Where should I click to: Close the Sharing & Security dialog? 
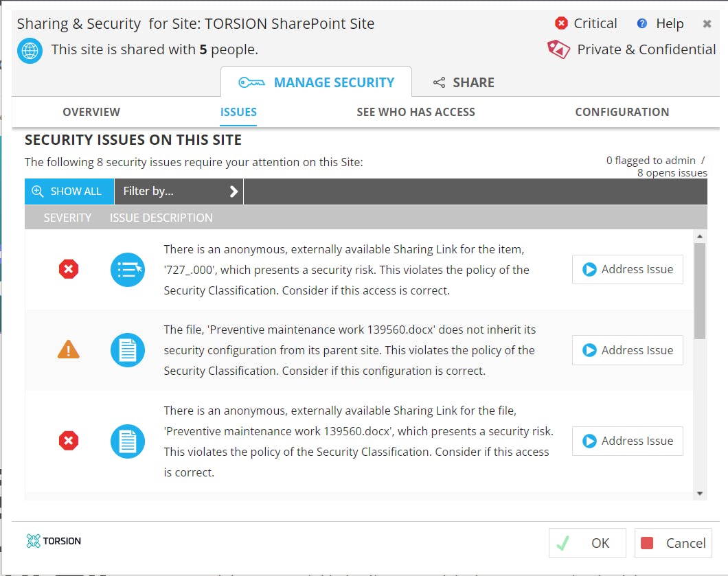pos(707,23)
